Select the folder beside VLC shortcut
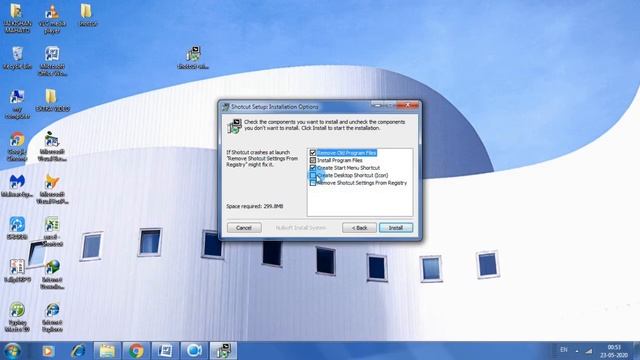The width and height of the screenshot is (640, 360). tap(87, 15)
